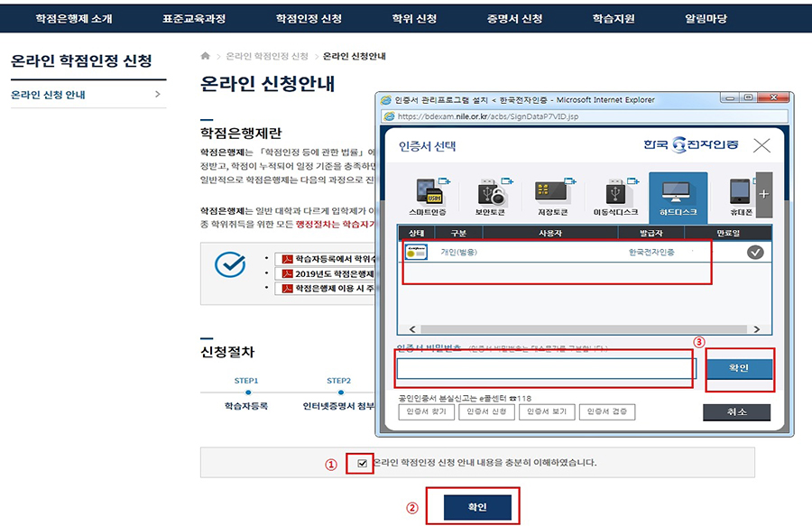Click the blue 확인 button in the certificate dialog
The height and width of the screenshot is (526, 812).
pyautogui.click(x=739, y=367)
